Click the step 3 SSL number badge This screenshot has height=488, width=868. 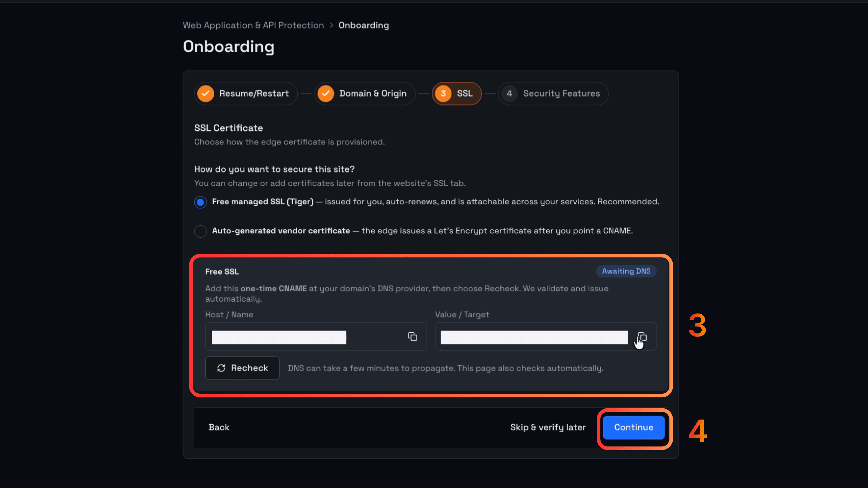pyautogui.click(x=443, y=94)
